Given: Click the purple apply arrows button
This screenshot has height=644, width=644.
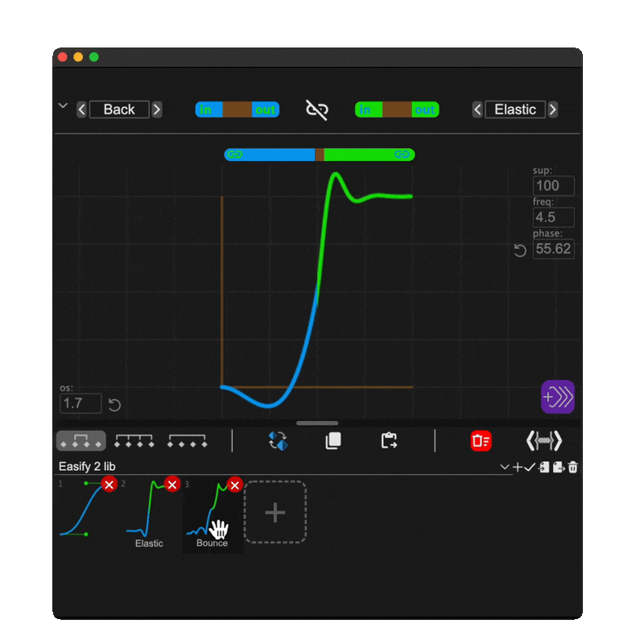Looking at the screenshot, I should pos(558,398).
